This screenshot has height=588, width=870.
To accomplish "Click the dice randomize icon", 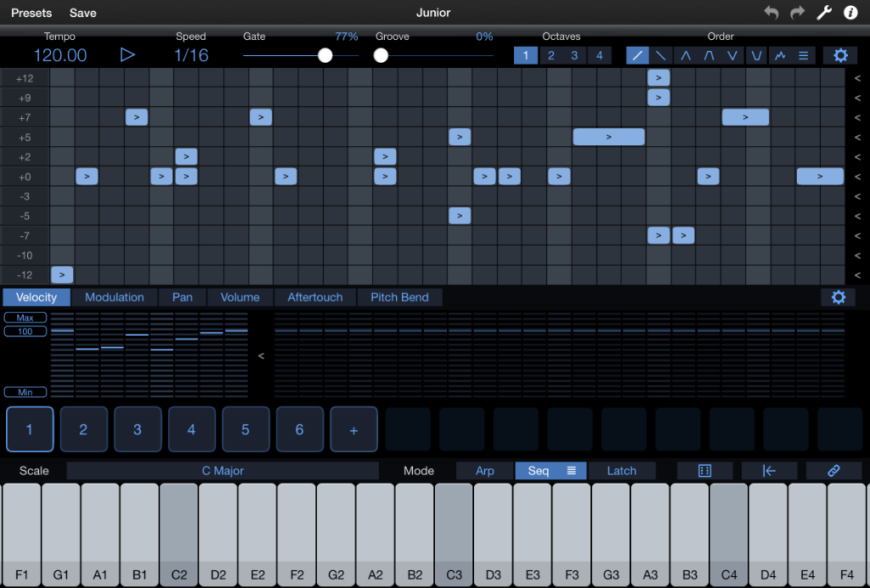I will tap(704, 471).
